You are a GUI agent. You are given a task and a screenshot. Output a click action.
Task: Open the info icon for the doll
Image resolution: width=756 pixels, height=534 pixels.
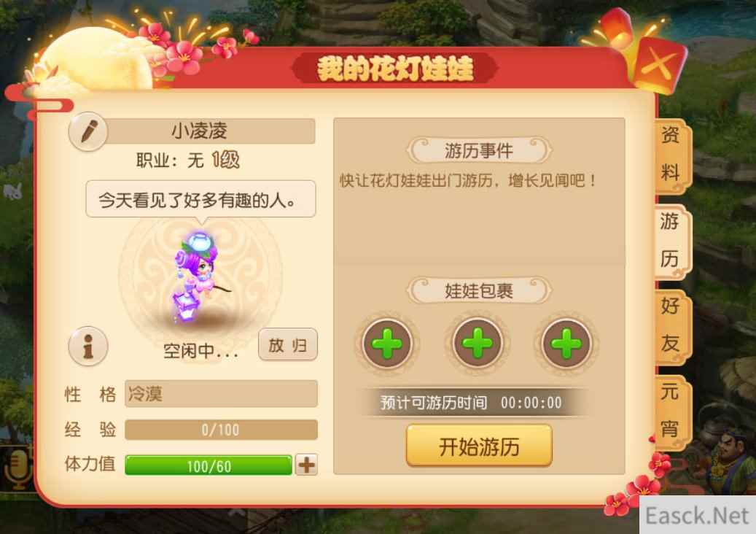point(87,346)
